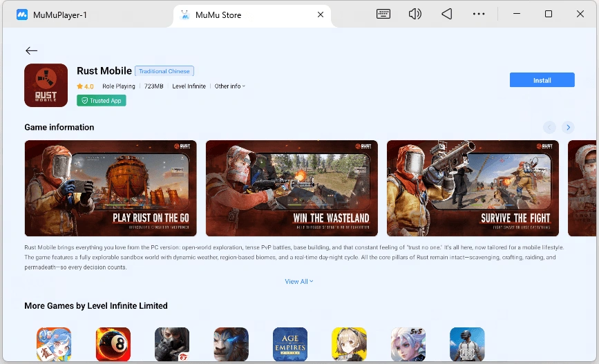Open the blue-eyed lion beast game icon

231,344
